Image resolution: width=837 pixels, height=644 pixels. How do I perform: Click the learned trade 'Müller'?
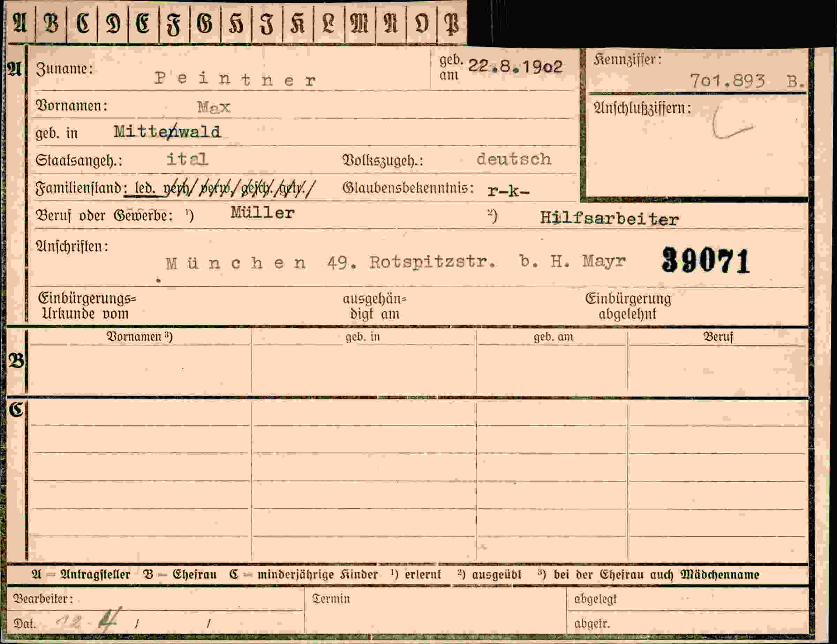[263, 213]
